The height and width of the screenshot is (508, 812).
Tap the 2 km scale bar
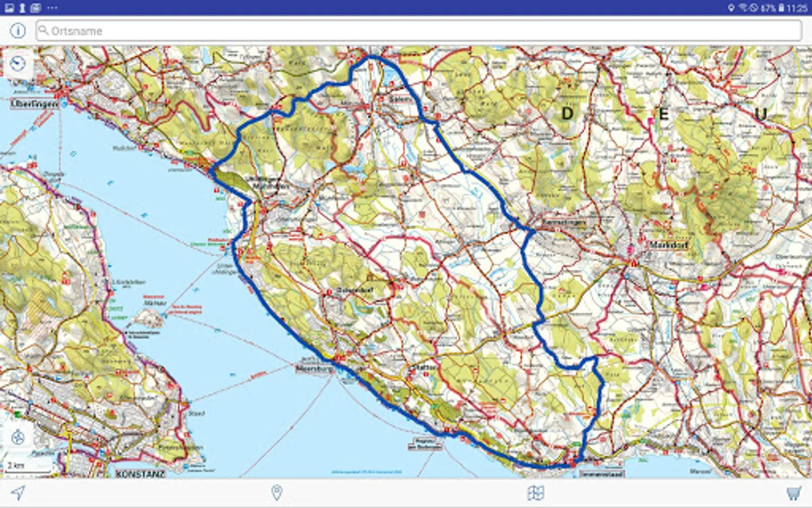coord(28,466)
